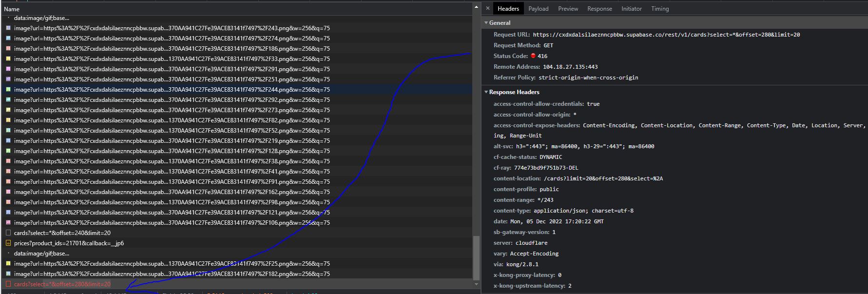Open the Initiator tab
The image size is (868, 294).
tap(631, 9)
